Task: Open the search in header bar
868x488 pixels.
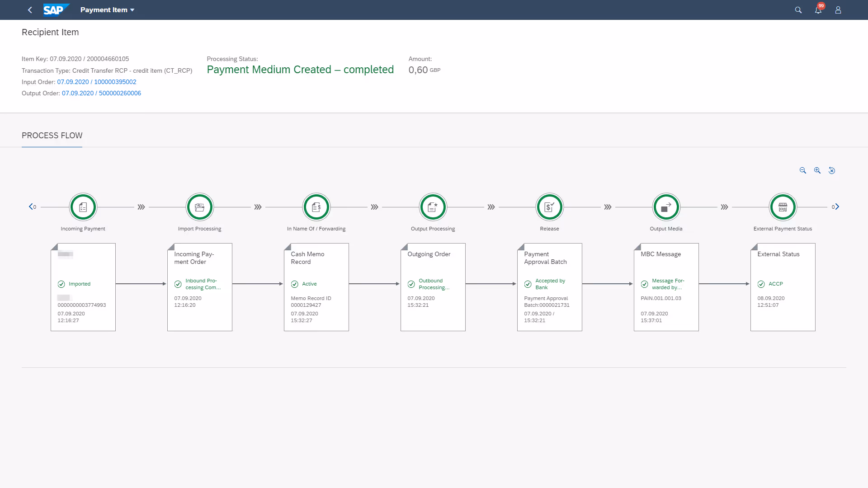Action: (x=798, y=10)
